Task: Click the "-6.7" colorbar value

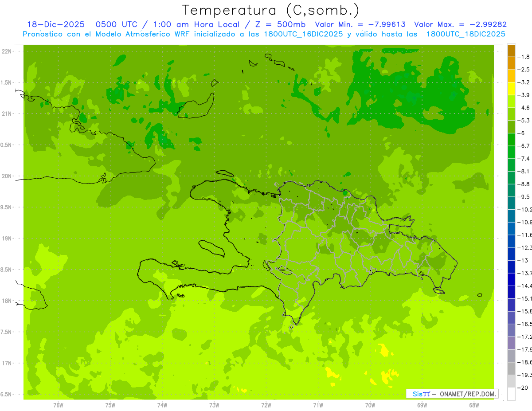Action: pyautogui.click(x=524, y=146)
